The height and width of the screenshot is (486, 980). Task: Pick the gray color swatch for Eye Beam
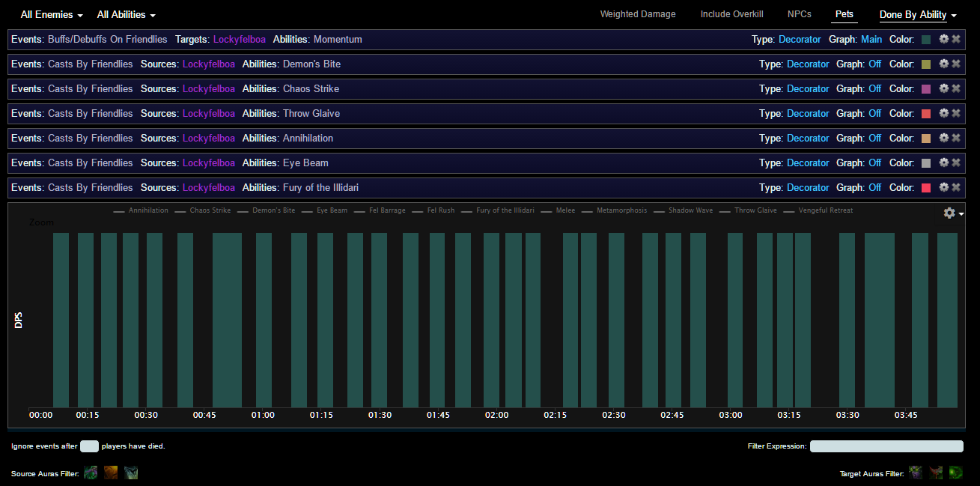[x=926, y=163]
